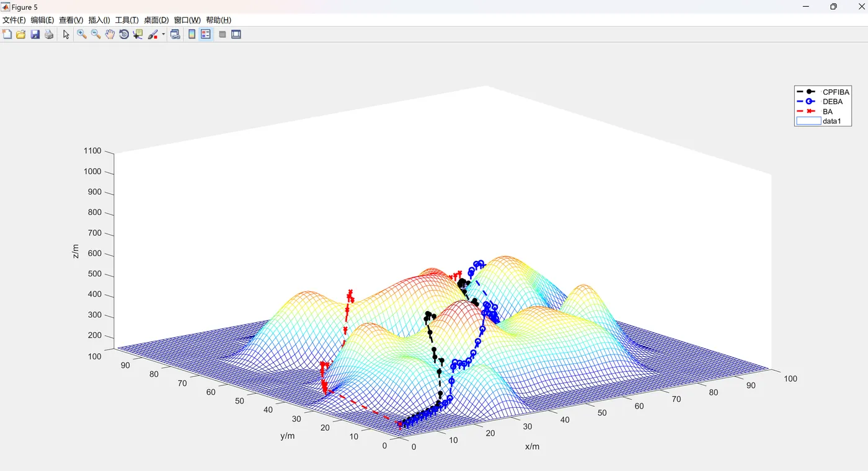Save the figure with the floppy disk icon
The width and height of the screenshot is (868, 471).
pos(35,35)
